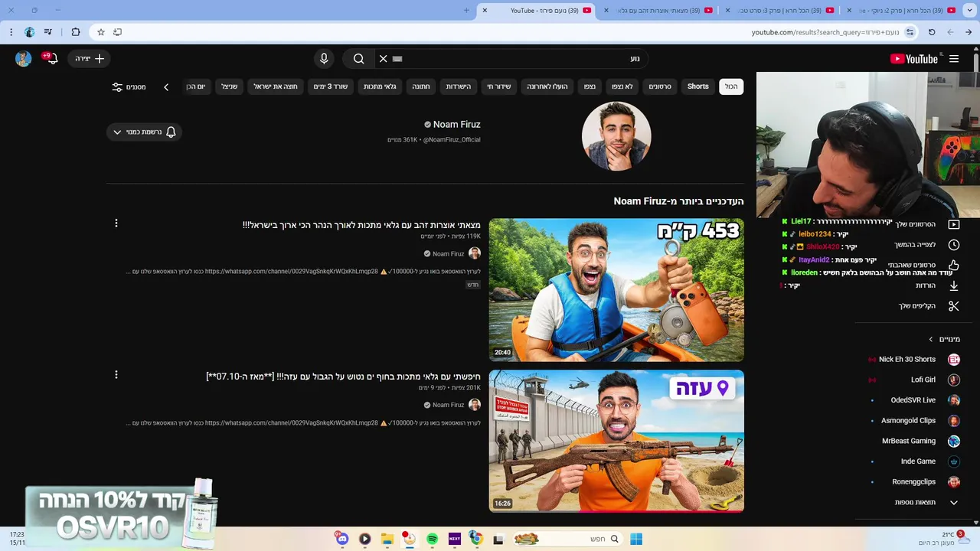The width and height of the screenshot is (980, 551).
Task: Start voice search with the microphone icon
Action: (x=324, y=59)
